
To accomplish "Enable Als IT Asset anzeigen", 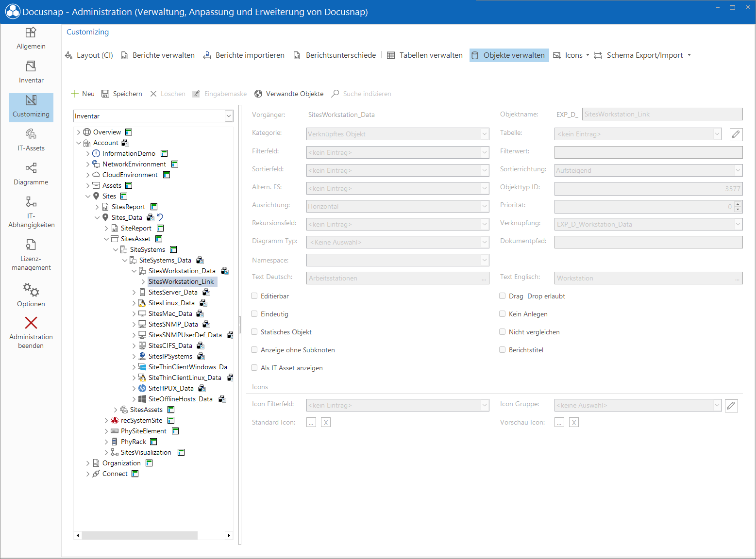I will coord(254,368).
